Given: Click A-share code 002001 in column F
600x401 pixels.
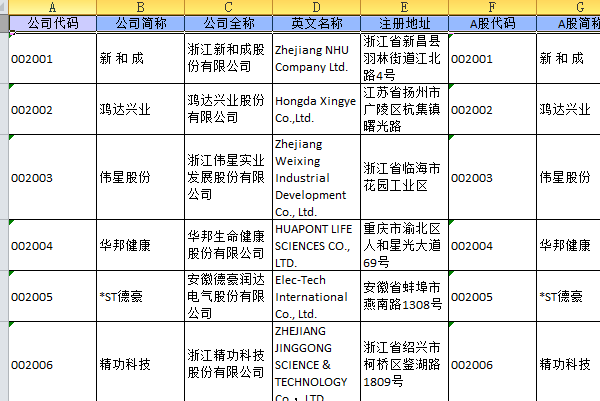Looking at the screenshot, I should pos(492,58).
